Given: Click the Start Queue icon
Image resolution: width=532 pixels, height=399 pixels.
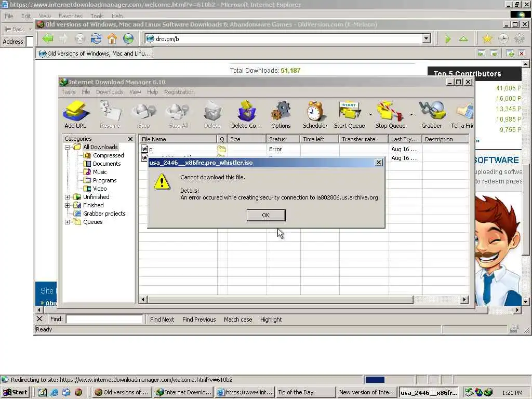Looking at the screenshot, I should (349, 111).
